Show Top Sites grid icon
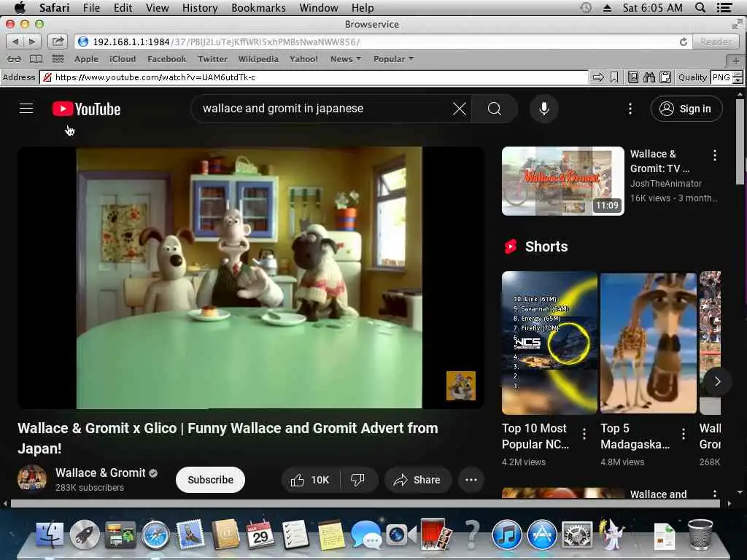 pyautogui.click(x=58, y=59)
